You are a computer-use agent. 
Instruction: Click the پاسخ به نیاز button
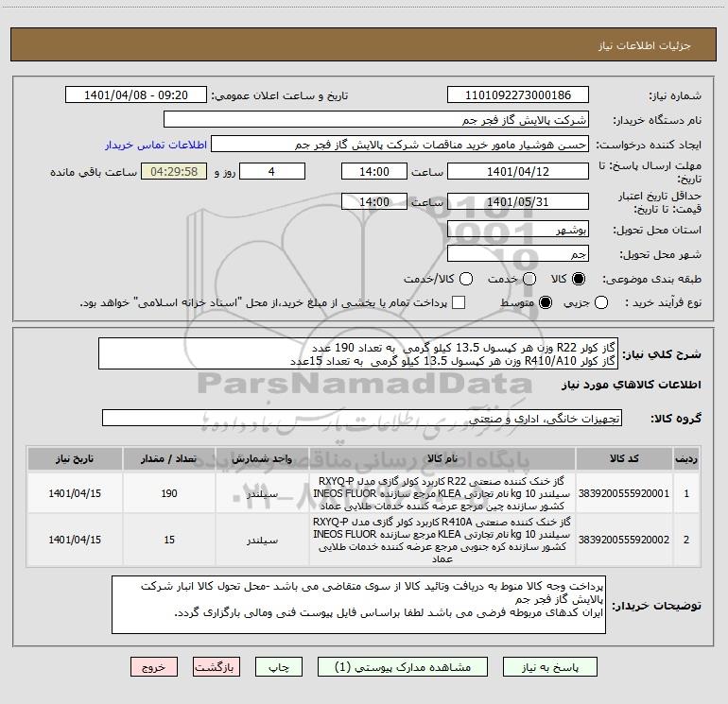550,667
